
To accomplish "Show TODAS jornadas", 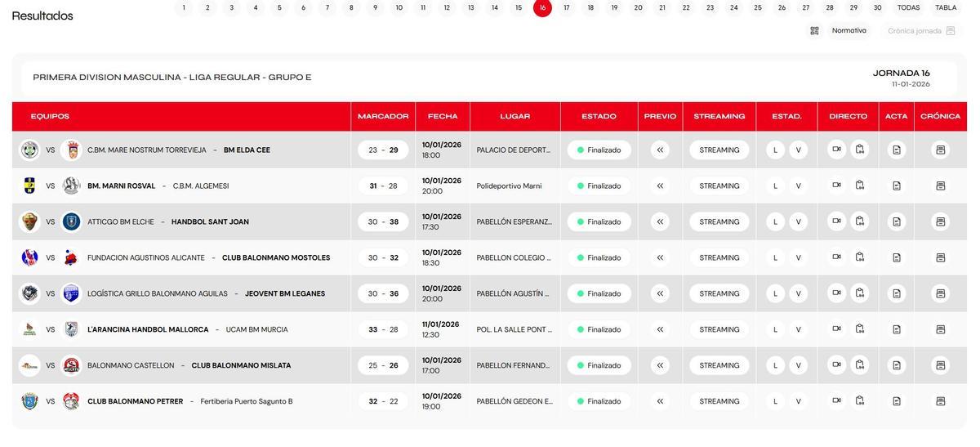I will click(x=908, y=8).
